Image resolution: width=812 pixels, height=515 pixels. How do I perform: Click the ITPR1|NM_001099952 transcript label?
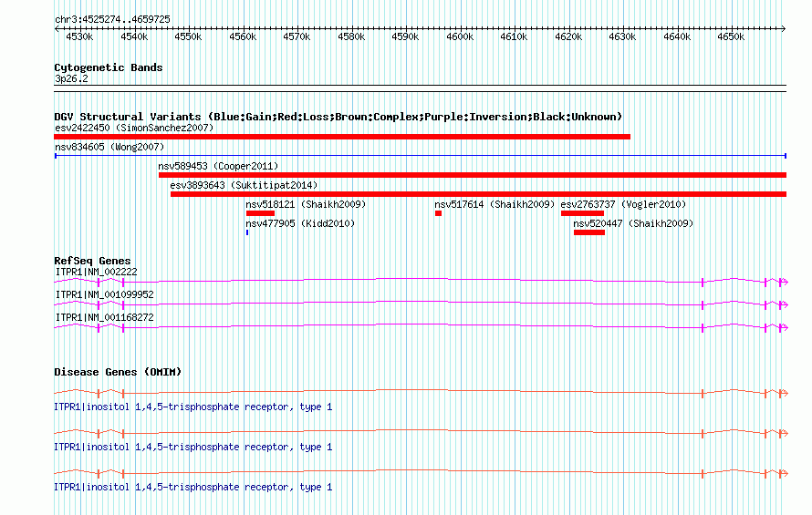[x=105, y=294]
